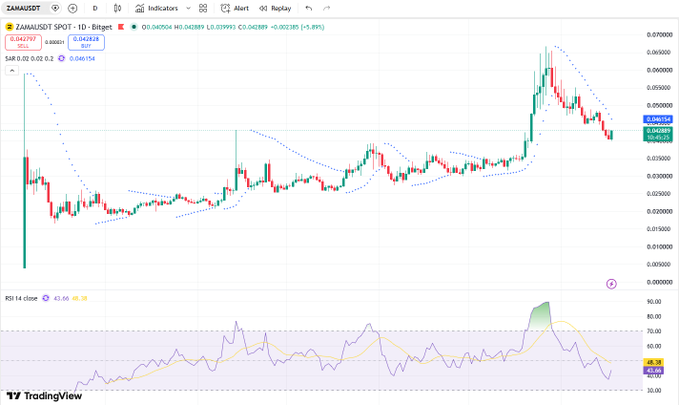Select the ZAMAUSDT SPOT - 1D - Bitget title
The height and width of the screenshot is (405, 679).
pos(64,27)
